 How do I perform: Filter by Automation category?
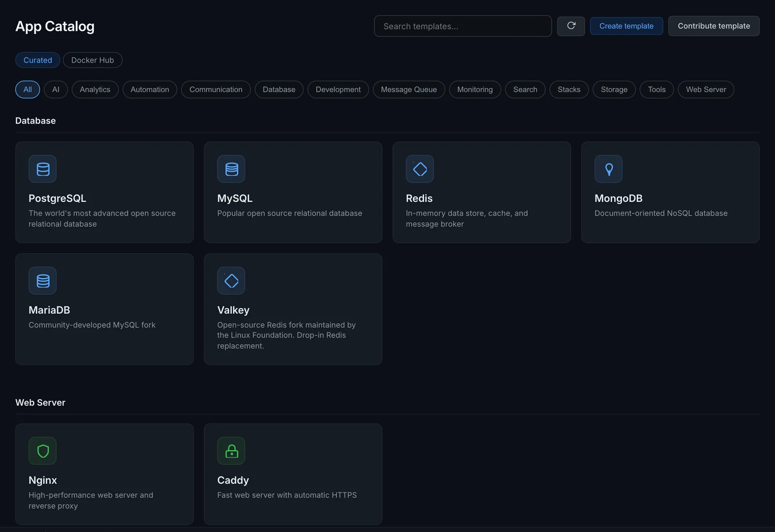[150, 90]
